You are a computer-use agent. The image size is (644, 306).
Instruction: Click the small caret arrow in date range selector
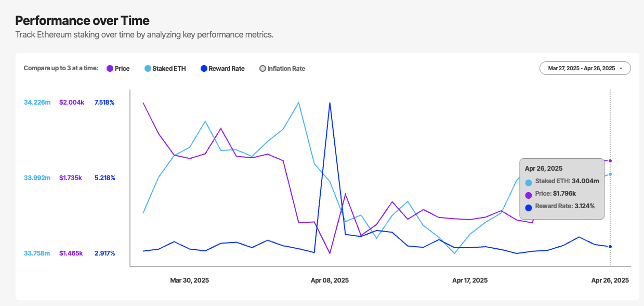point(621,69)
